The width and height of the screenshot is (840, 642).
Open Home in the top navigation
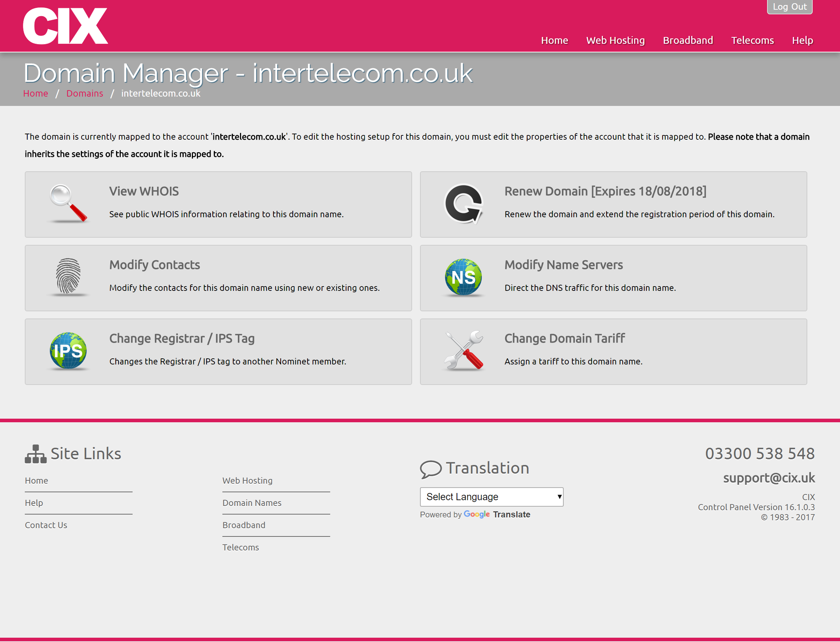tap(554, 40)
